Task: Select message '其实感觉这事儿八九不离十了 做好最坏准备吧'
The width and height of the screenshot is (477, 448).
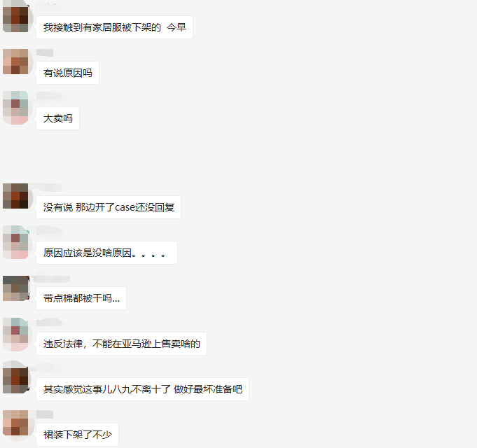Action: (x=142, y=389)
